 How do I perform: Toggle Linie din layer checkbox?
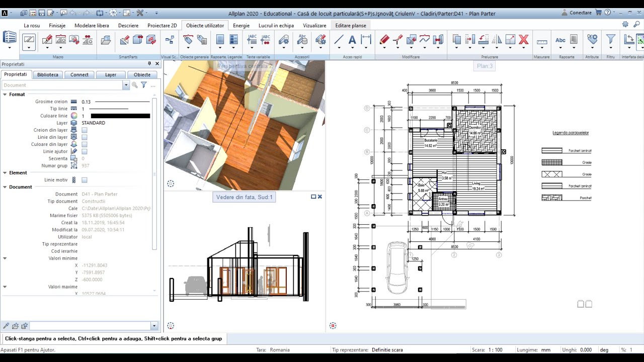click(x=85, y=137)
